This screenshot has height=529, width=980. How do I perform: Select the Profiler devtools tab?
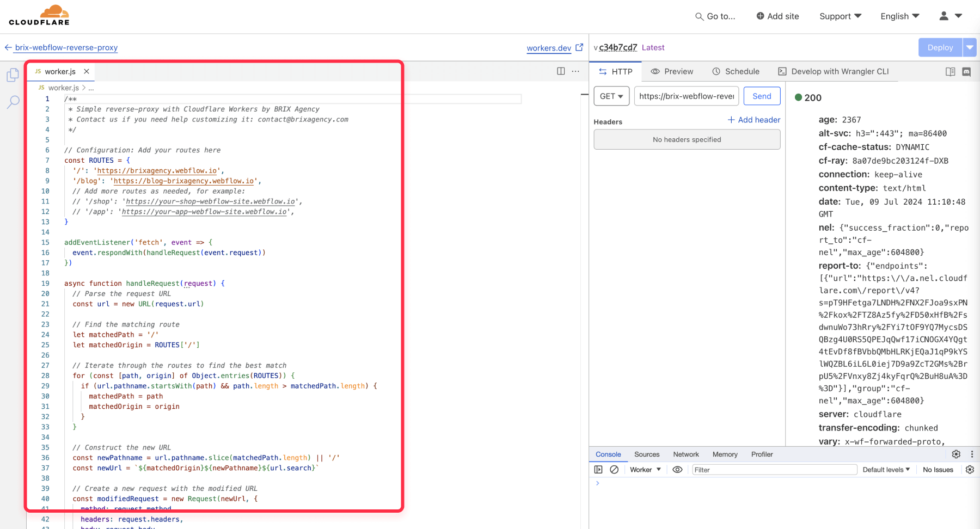click(x=762, y=454)
